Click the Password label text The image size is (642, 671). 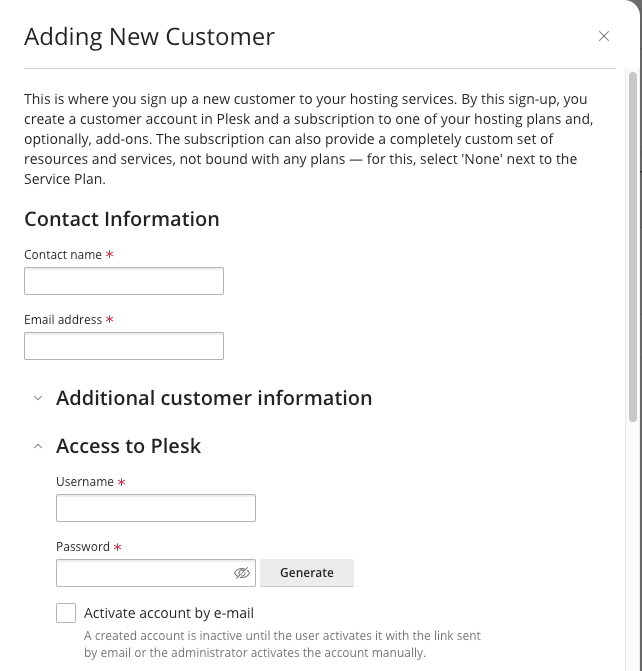pyautogui.click(x=83, y=546)
